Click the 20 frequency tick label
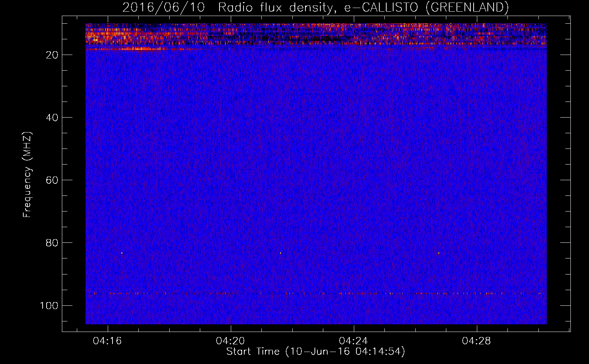 click(x=52, y=55)
